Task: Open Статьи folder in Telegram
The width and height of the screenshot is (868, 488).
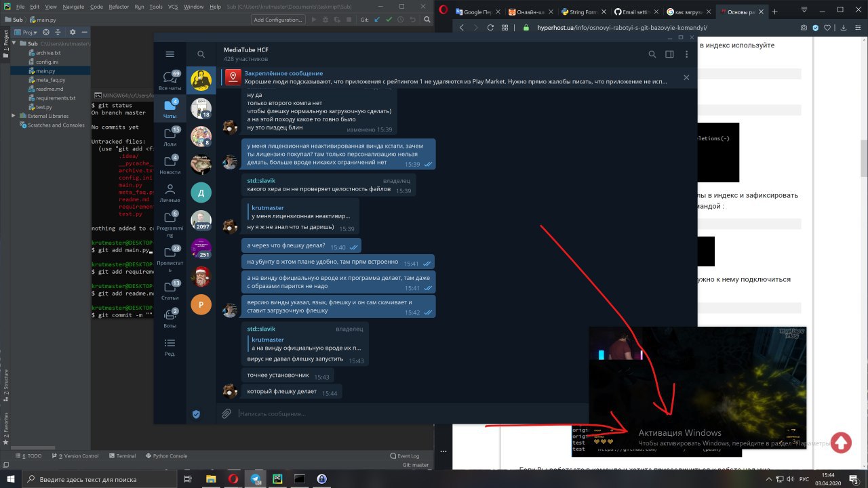Action: click(x=170, y=291)
